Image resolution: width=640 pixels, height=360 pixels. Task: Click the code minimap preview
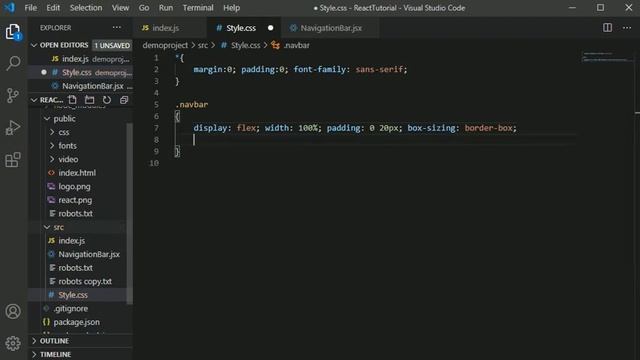pos(608,57)
